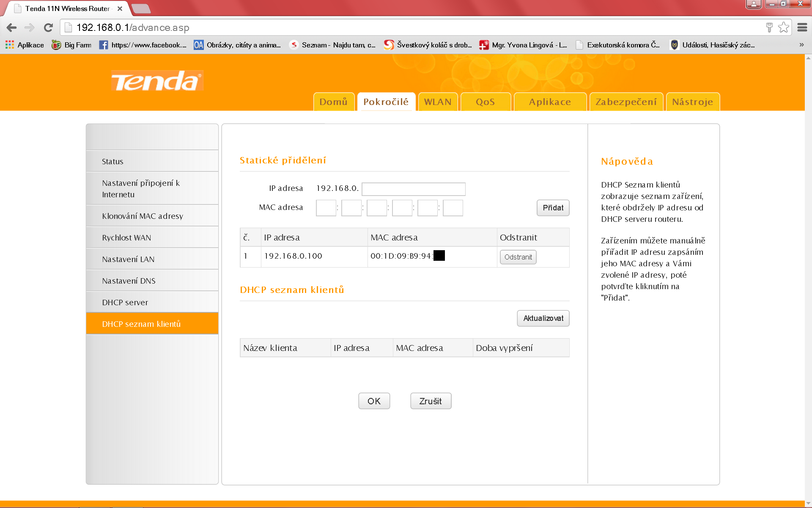The height and width of the screenshot is (508, 812).
Task: Switch to the WLAN tab
Action: pos(438,102)
